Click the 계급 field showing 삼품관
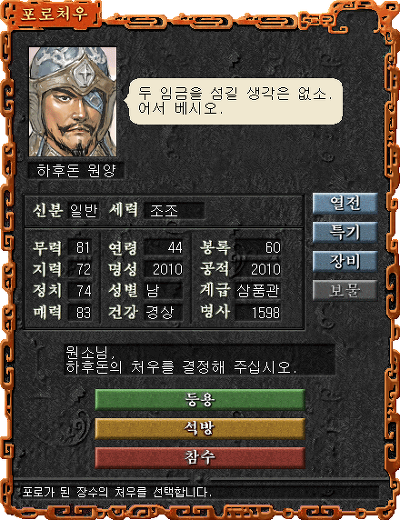This screenshot has width=400, height=520. (x=258, y=291)
